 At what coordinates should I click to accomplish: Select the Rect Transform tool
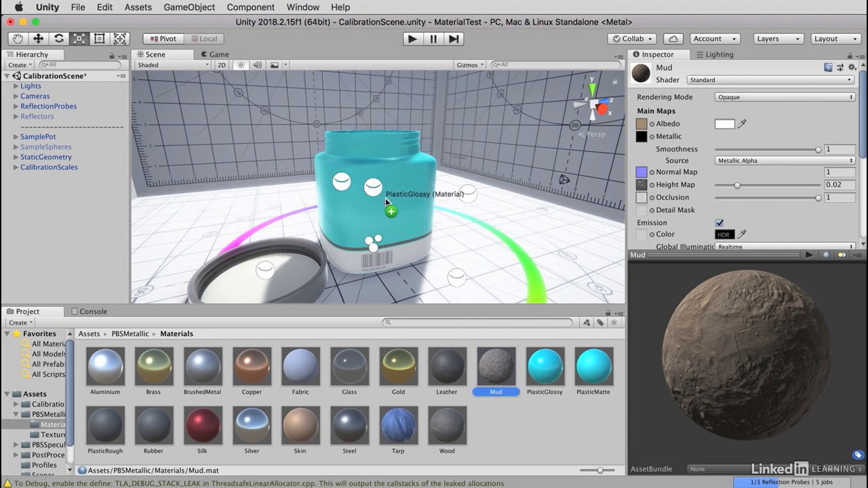pos(100,39)
